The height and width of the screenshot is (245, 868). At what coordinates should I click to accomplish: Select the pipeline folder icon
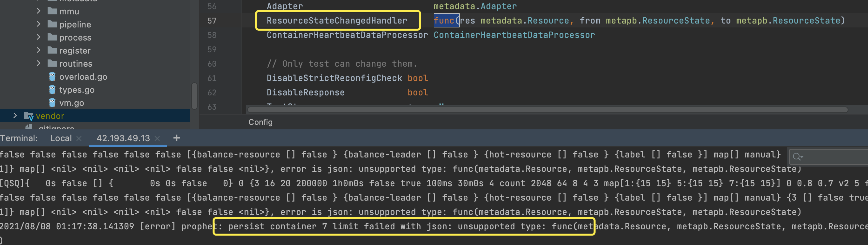tap(52, 24)
